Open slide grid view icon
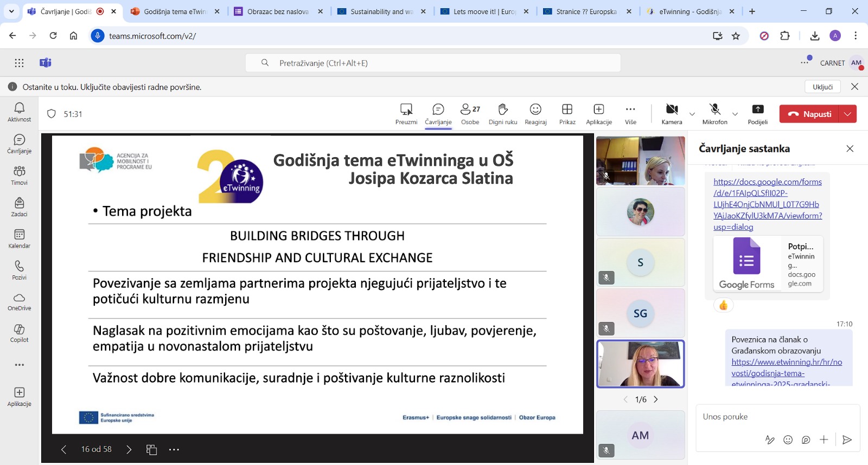The height and width of the screenshot is (465, 868). 151,449
